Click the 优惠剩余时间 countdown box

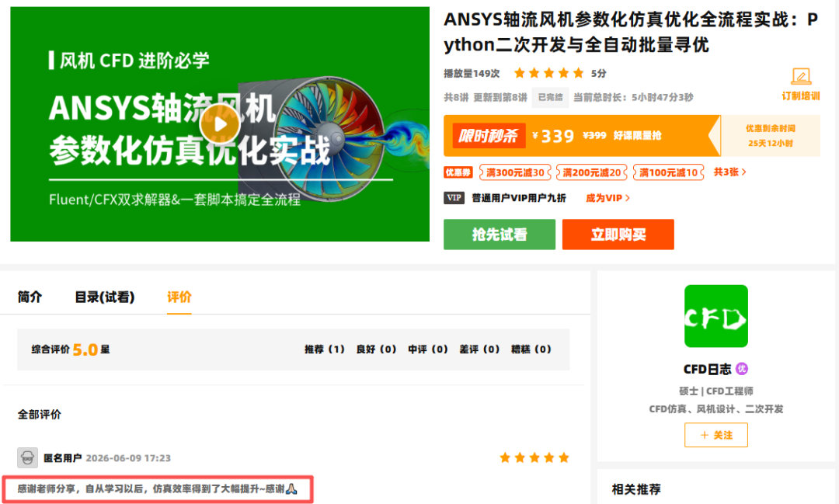tap(771, 136)
